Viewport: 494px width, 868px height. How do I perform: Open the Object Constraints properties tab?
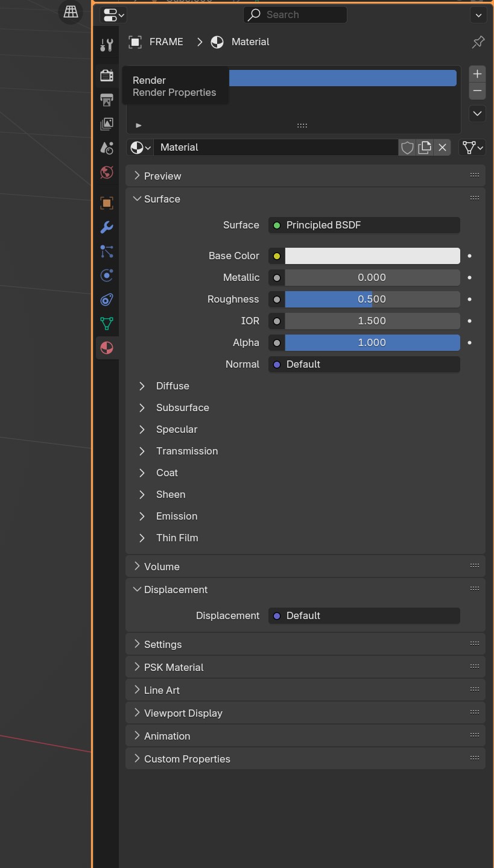click(107, 300)
